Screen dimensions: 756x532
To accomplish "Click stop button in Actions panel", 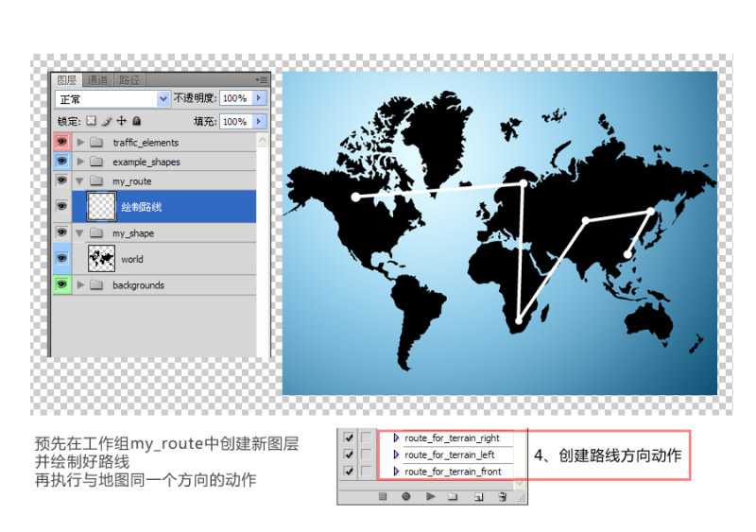I will point(383,496).
